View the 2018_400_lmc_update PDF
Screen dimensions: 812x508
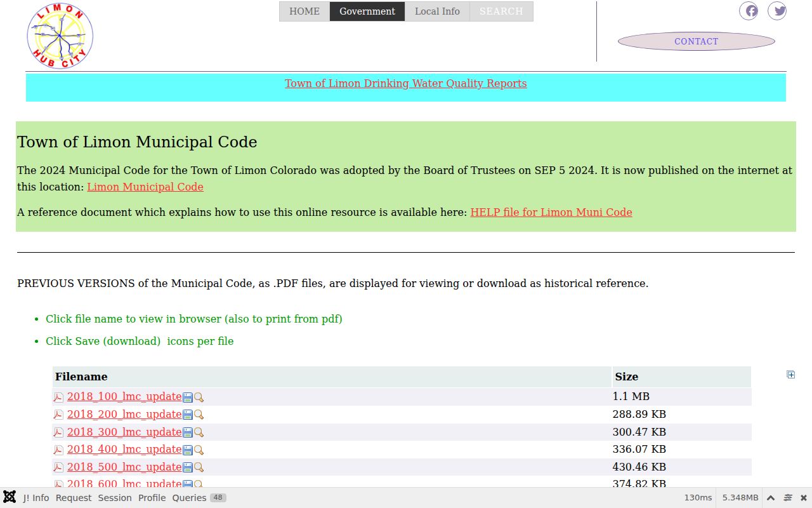124,449
